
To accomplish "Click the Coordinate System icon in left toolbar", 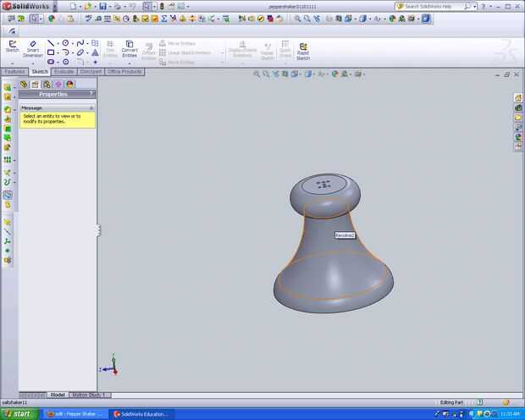I will (8, 241).
